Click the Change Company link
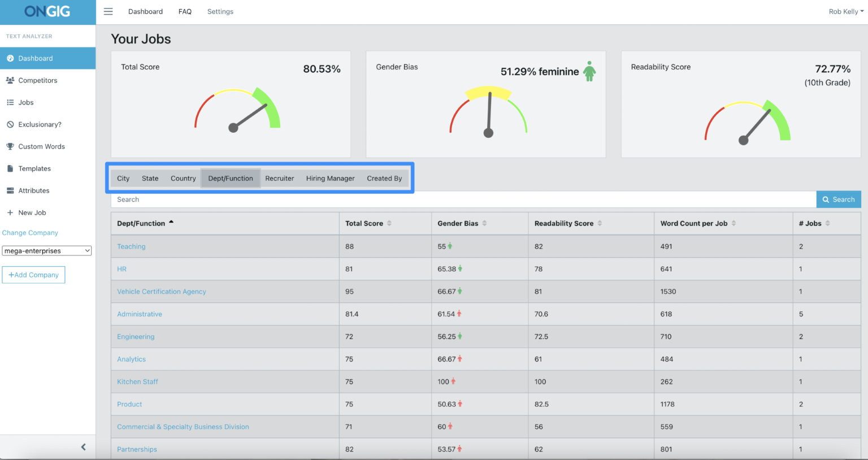Screen dimensions: 868x460 click(x=30, y=232)
